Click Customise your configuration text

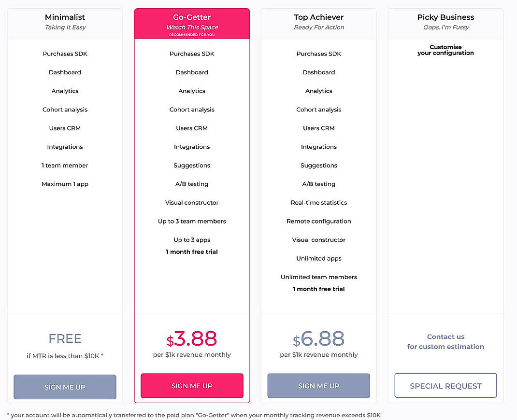click(x=445, y=50)
